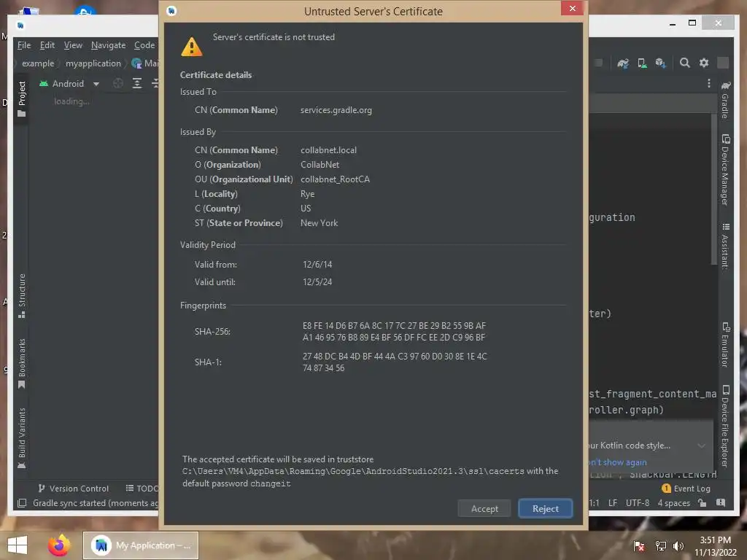Open the File menu in Android Studio
This screenshot has height=560, width=747.
24,45
